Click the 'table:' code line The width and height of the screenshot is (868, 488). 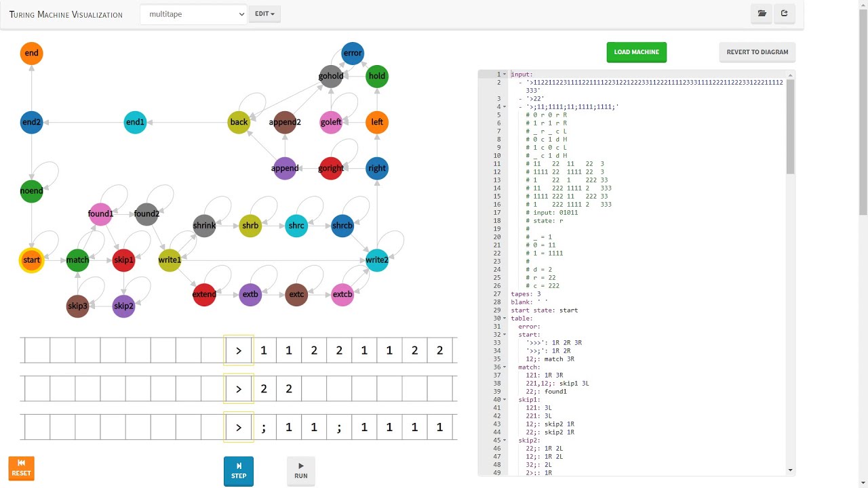[522, 319]
